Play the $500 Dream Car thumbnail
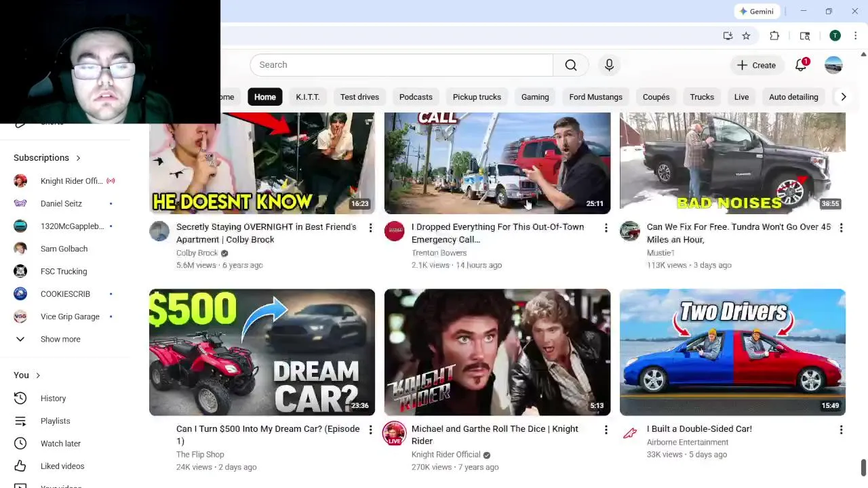Viewport: 868px width, 488px height. pos(262,352)
